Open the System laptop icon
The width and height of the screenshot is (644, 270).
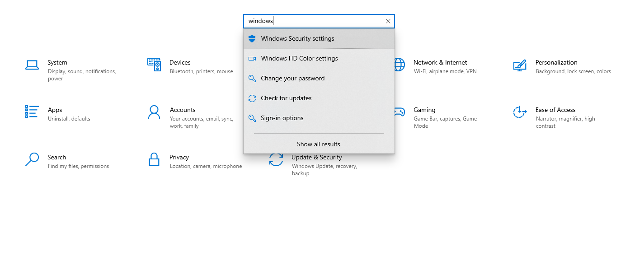(32, 65)
